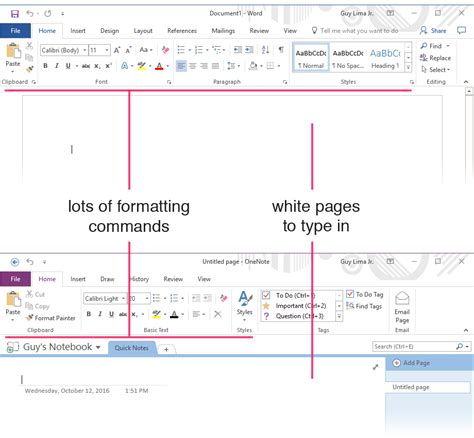Apply red font color in Word

[159, 66]
